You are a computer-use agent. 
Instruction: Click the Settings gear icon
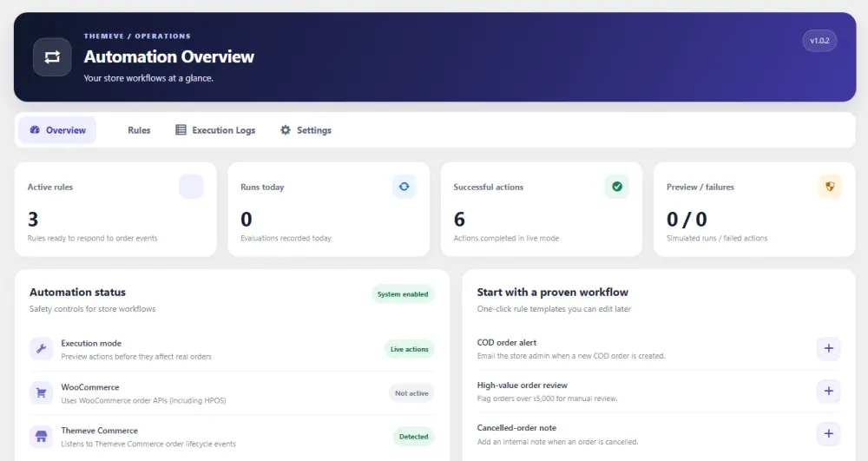285,130
